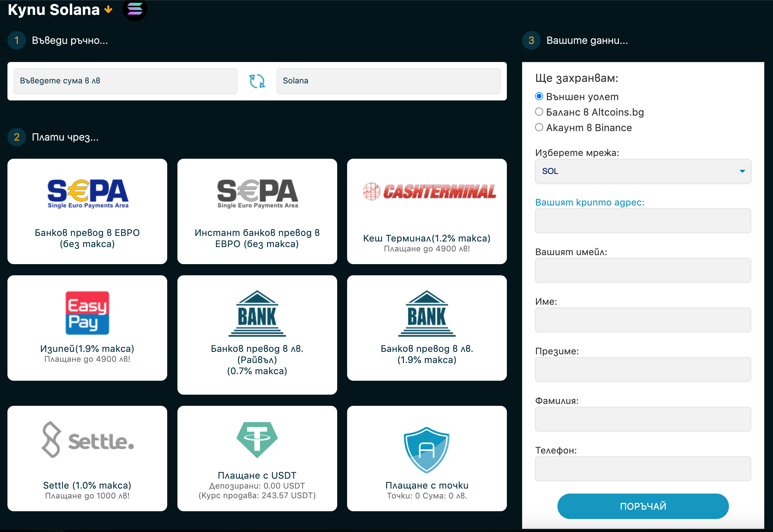Choose the Settle payment logo
Viewport: 773px width, 532px height.
[88, 440]
